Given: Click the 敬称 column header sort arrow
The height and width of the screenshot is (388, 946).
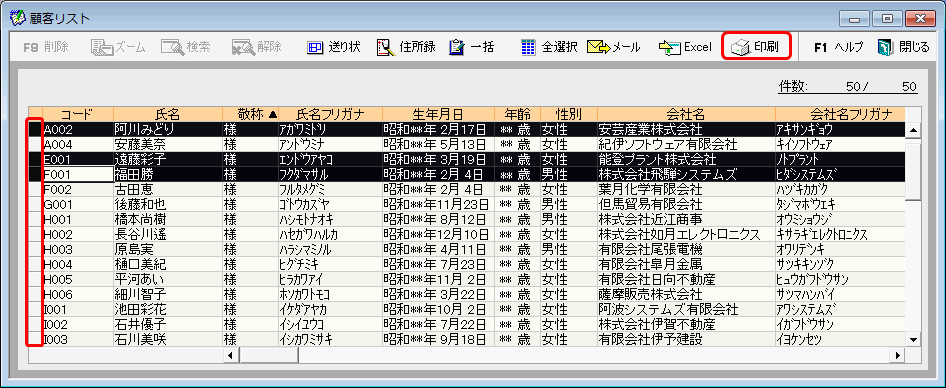Looking at the screenshot, I should coord(273,114).
